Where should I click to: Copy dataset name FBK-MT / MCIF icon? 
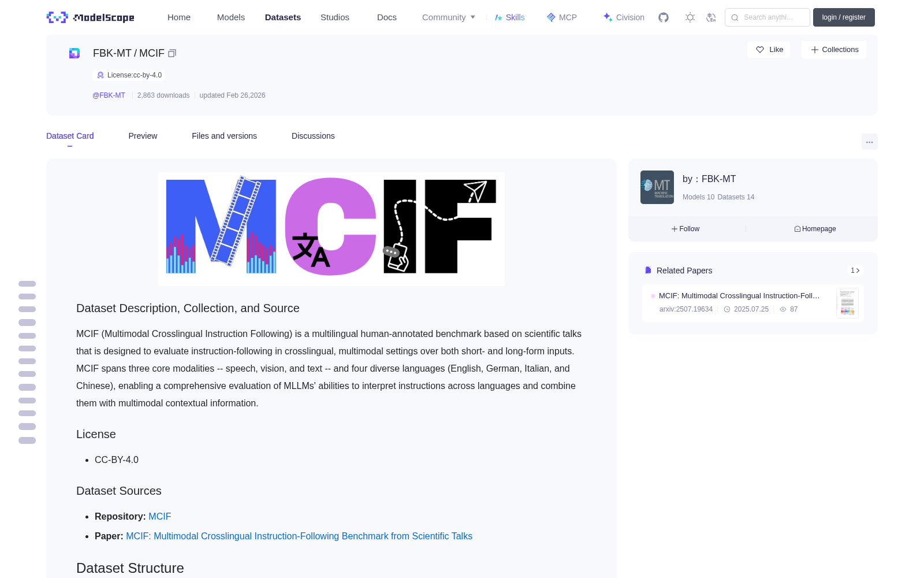pos(172,53)
